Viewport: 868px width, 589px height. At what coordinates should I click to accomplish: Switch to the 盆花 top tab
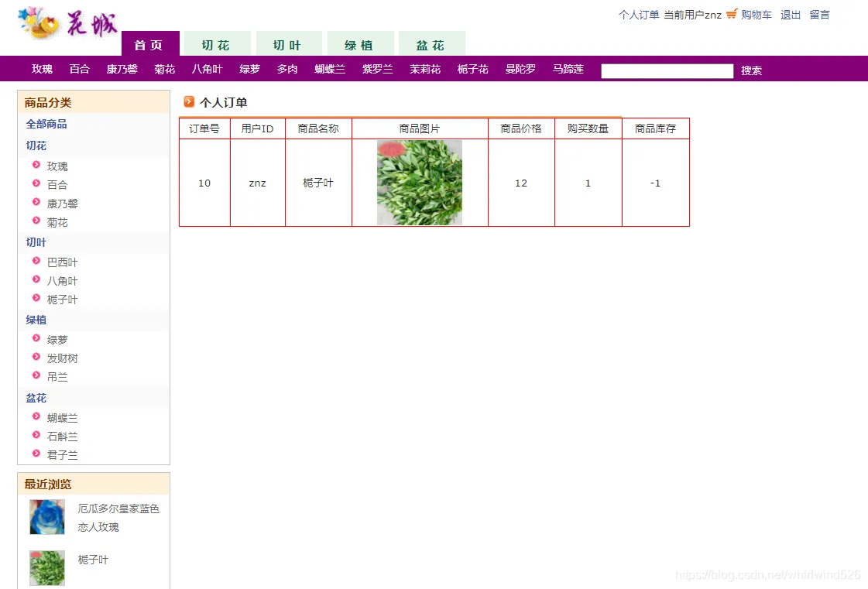pyautogui.click(x=432, y=44)
